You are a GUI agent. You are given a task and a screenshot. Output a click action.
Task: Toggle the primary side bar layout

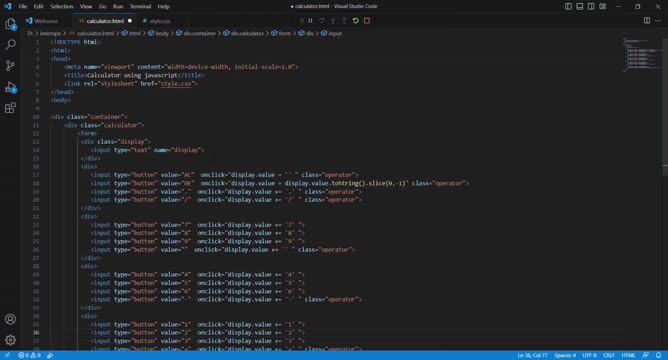(x=568, y=6)
